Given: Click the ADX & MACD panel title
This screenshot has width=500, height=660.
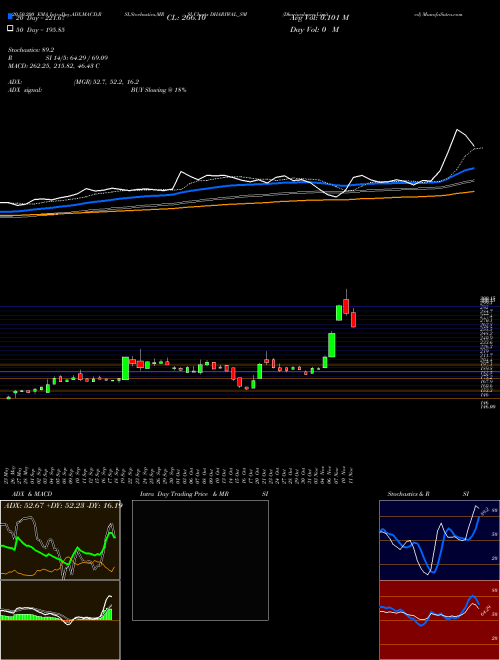Looking at the screenshot, I should point(32,494).
